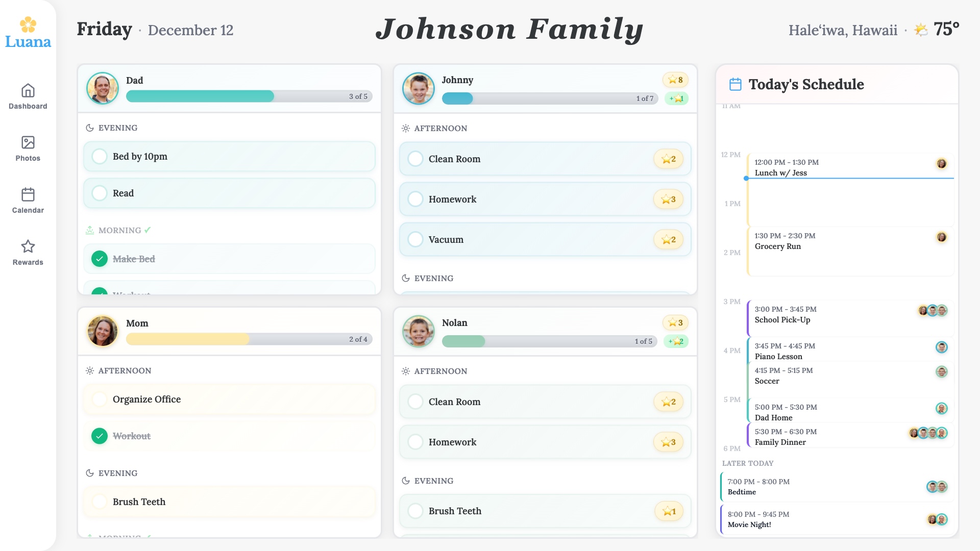Collapse Johnny's Evening section

[433, 278]
